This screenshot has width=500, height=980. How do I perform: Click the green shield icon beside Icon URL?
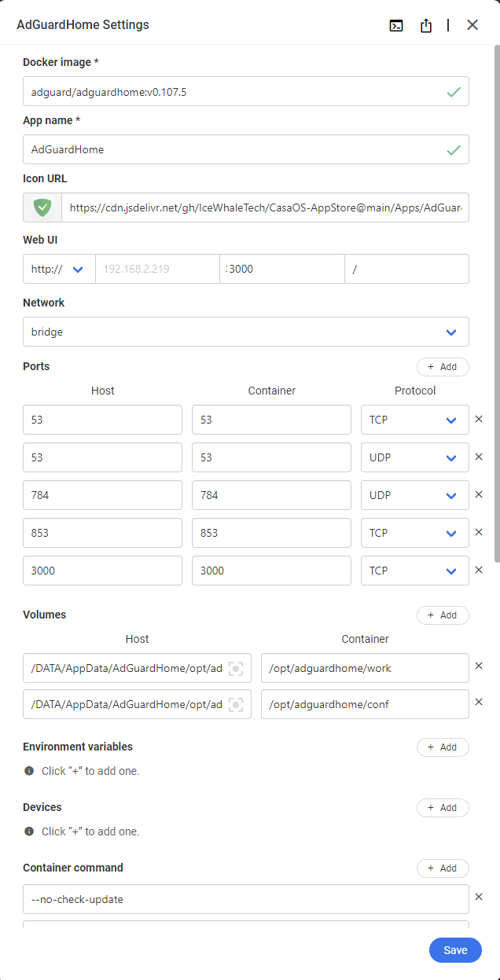pos(41,207)
